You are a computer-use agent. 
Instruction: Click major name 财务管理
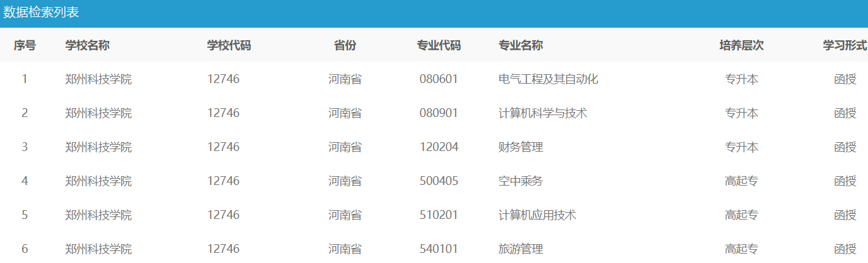521,147
